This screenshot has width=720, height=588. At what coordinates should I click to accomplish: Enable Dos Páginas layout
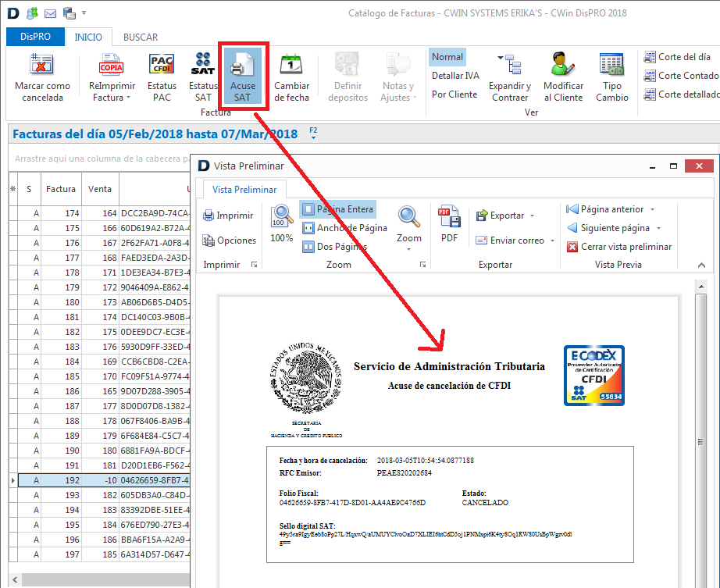(334, 247)
